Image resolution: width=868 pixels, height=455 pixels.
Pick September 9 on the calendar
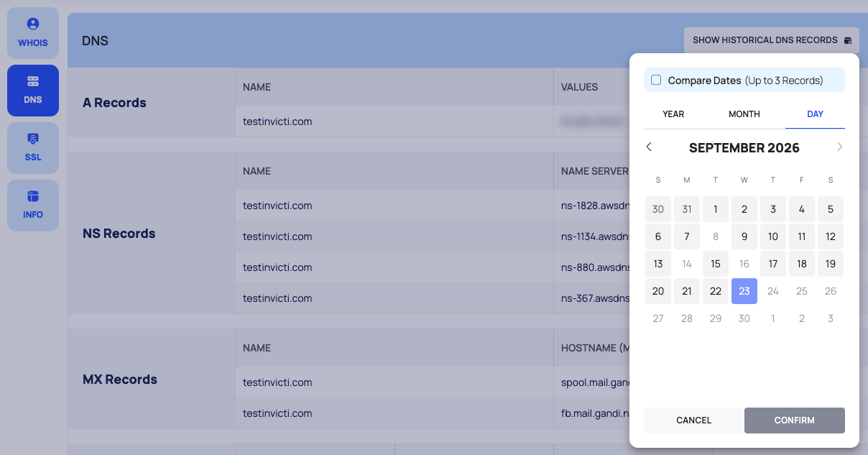pyautogui.click(x=744, y=236)
